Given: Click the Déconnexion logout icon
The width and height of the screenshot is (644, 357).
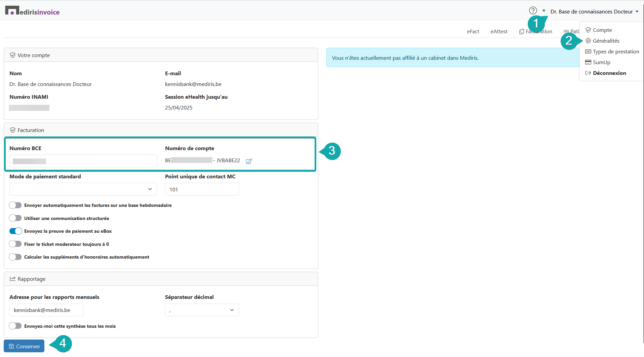Looking at the screenshot, I should 588,73.
